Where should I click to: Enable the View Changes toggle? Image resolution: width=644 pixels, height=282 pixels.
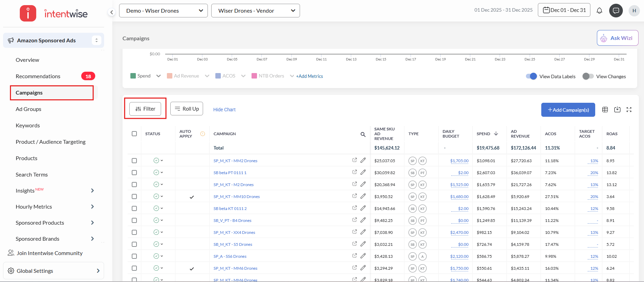(588, 76)
